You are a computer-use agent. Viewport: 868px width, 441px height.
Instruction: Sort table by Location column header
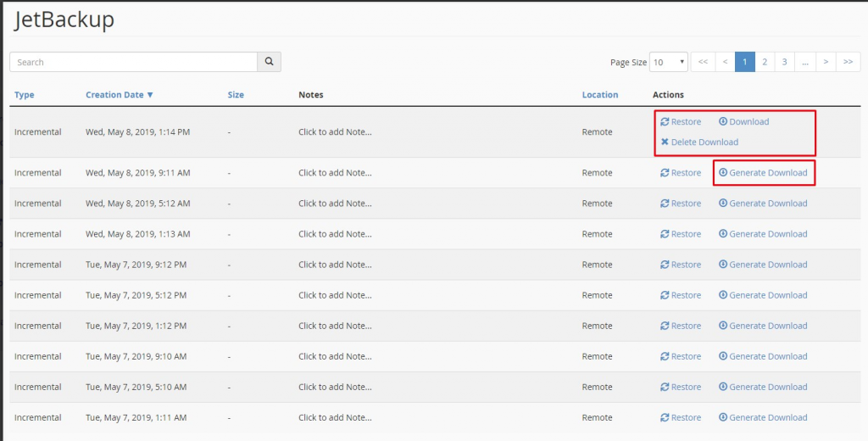click(600, 95)
